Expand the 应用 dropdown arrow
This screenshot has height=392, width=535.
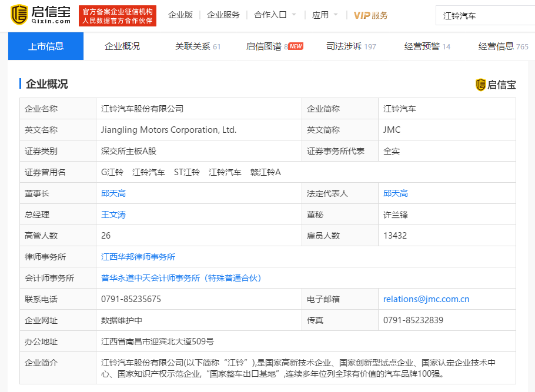[336, 15]
